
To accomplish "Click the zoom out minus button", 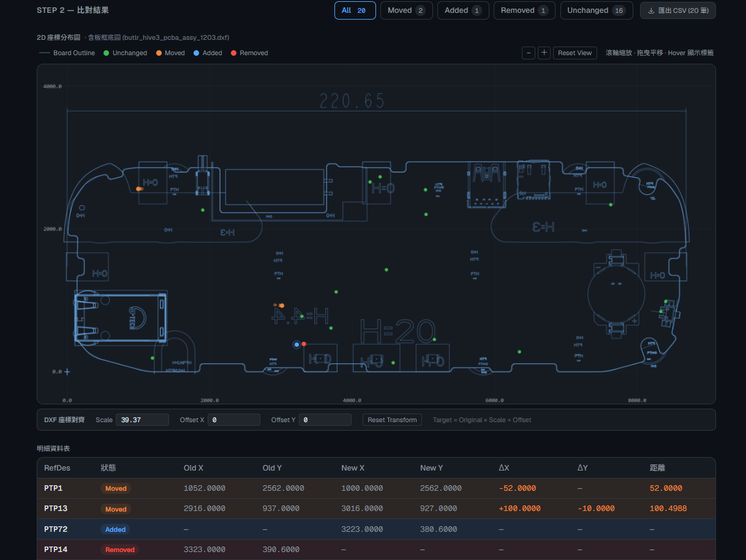I will (529, 53).
